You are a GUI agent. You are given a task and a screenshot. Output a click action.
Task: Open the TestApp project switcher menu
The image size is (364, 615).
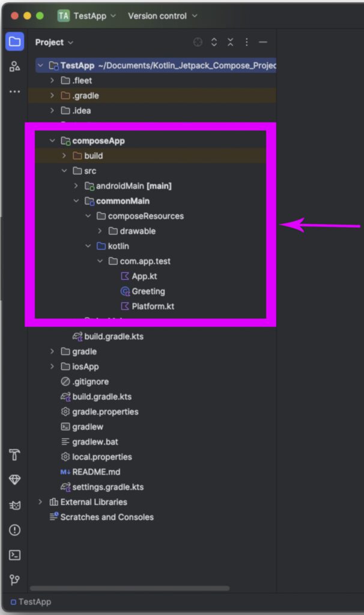tap(91, 16)
